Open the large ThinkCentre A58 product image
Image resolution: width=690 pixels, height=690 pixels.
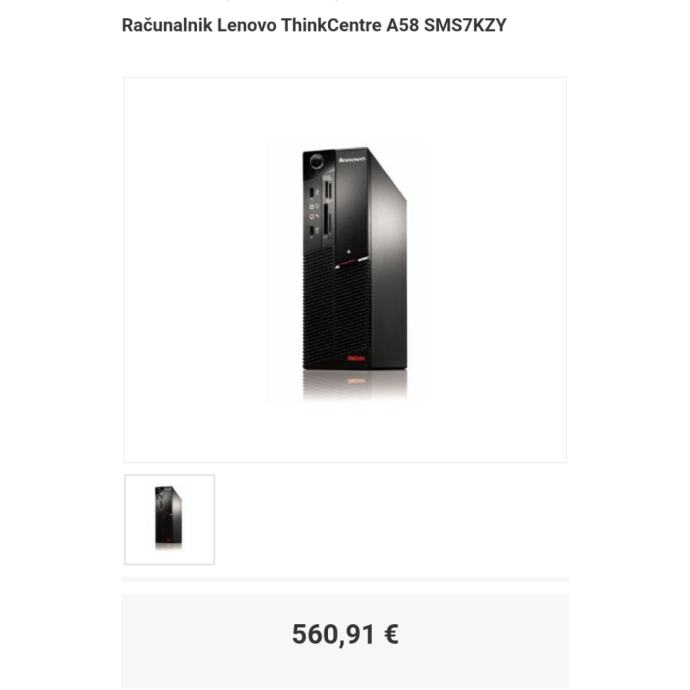[345, 270]
